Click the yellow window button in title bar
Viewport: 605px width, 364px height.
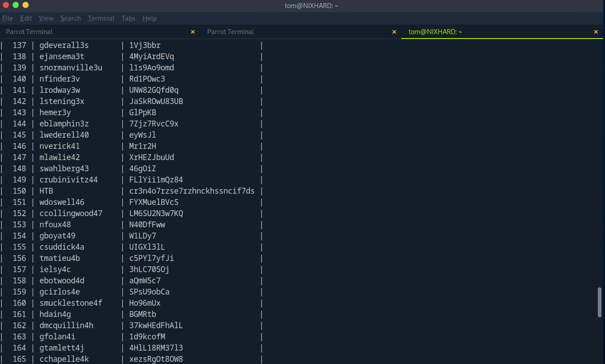(26, 5)
